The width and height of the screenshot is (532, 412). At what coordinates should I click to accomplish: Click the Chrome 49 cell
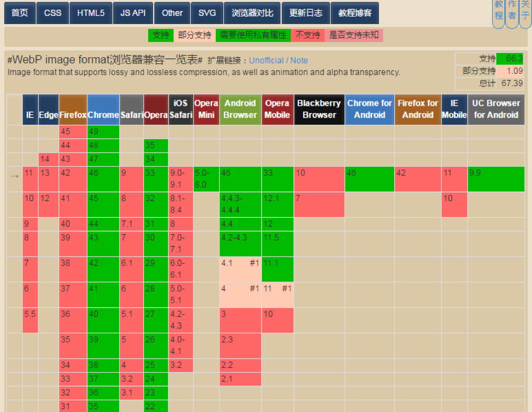click(103, 132)
